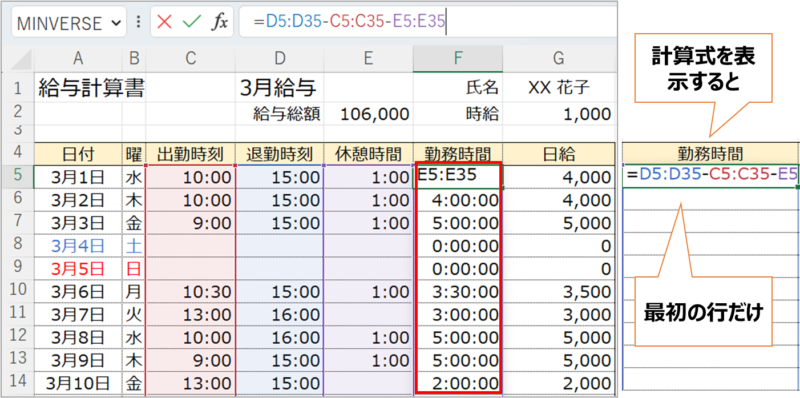Click the Select All corner triangle
Viewport: 800px width, 398px height.
[22, 60]
